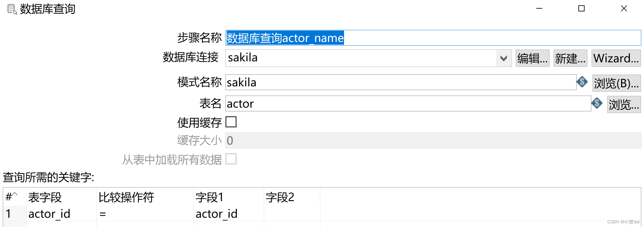Click the 编辑... connection button

point(533,58)
